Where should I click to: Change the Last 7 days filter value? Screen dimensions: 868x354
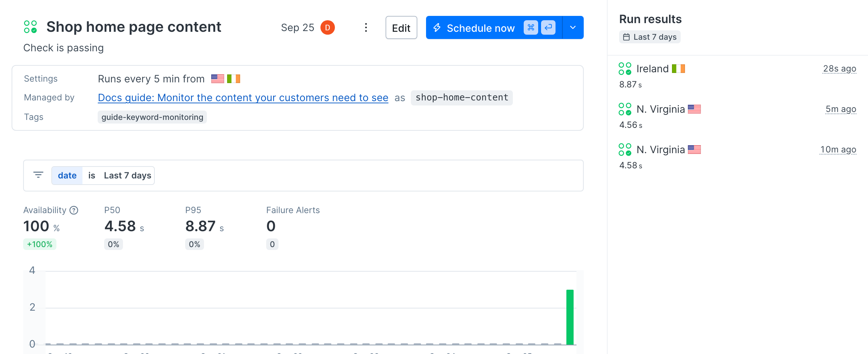coord(127,176)
